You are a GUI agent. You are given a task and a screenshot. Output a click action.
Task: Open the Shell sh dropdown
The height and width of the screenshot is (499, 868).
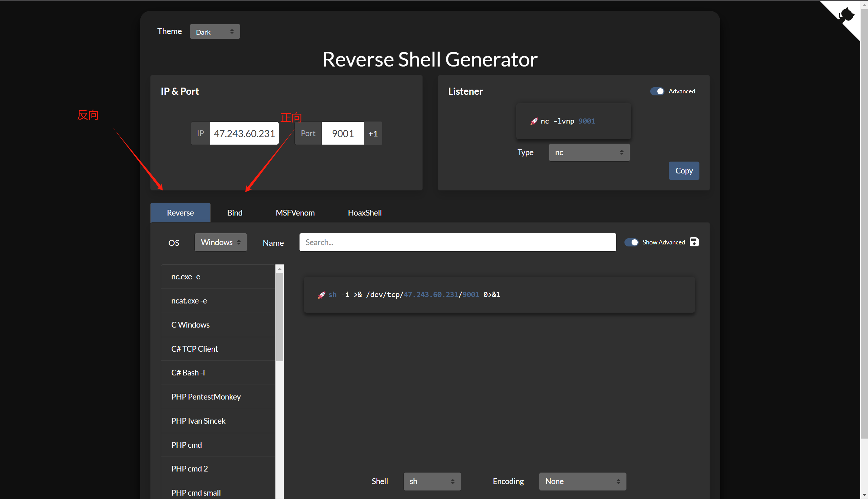(x=432, y=482)
